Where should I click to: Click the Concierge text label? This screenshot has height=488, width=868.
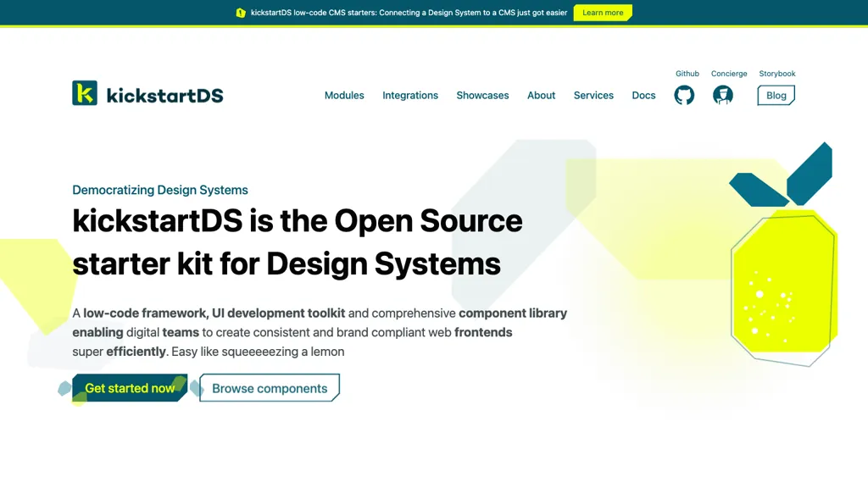click(x=729, y=74)
